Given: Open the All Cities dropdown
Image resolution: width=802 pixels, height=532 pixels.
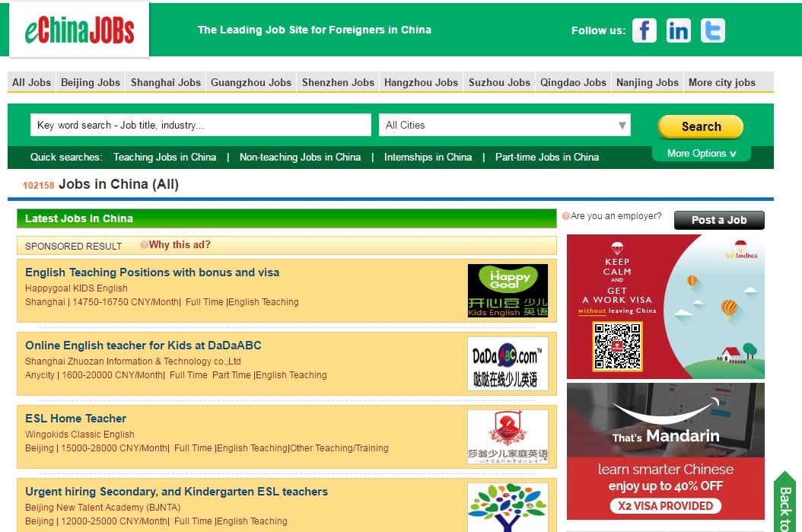Looking at the screenshot, I should (x=504, y=126).
